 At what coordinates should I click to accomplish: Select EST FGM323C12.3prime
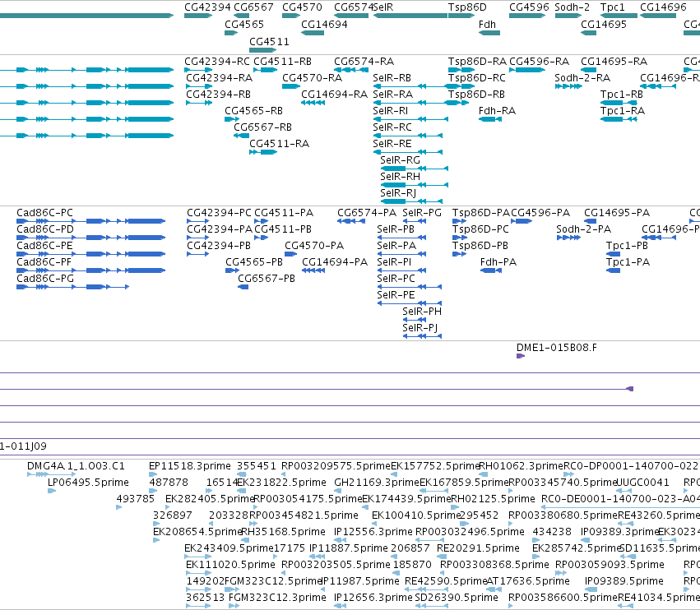tap(277, 598)
